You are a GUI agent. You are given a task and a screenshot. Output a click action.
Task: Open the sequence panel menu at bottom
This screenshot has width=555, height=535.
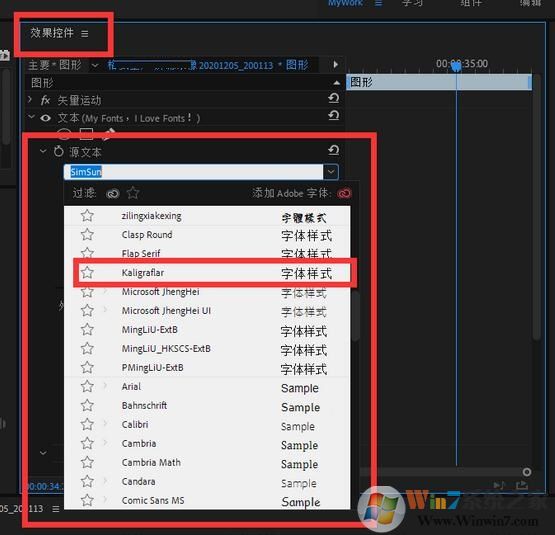56,509
